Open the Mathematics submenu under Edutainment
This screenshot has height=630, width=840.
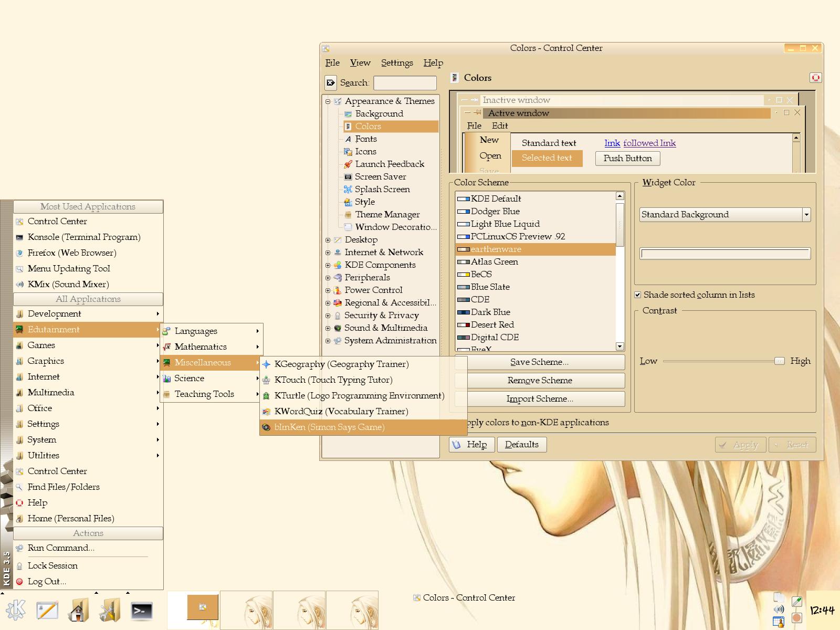tap(211, 346)
